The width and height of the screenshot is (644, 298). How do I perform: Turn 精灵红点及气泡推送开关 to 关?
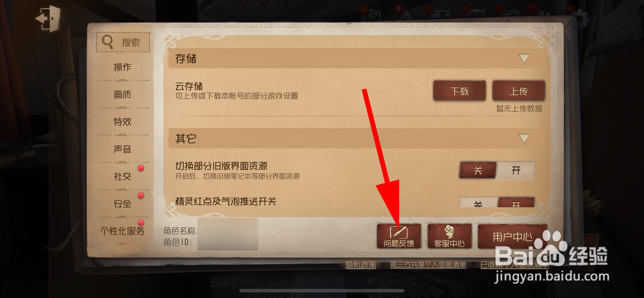pos(478,202)
